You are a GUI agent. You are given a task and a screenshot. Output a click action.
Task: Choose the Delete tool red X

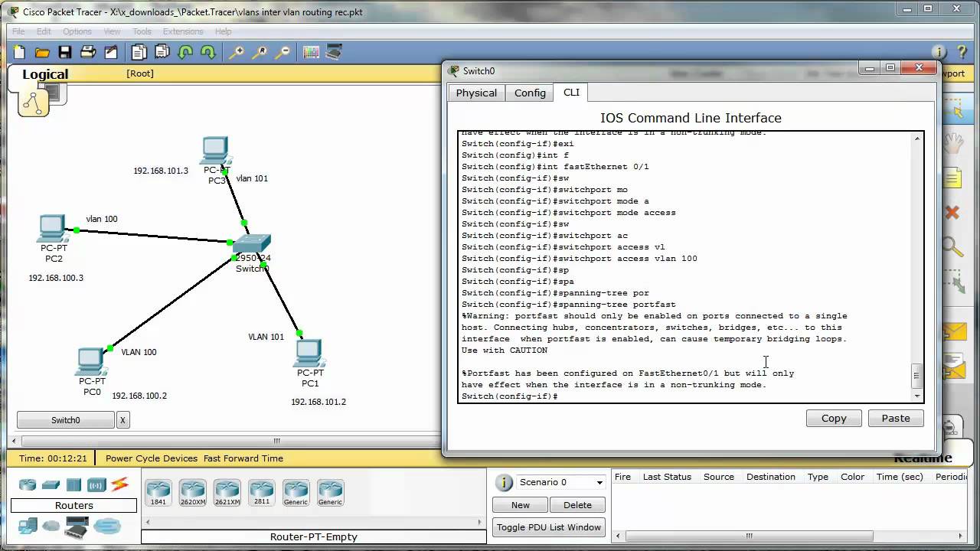952,213
